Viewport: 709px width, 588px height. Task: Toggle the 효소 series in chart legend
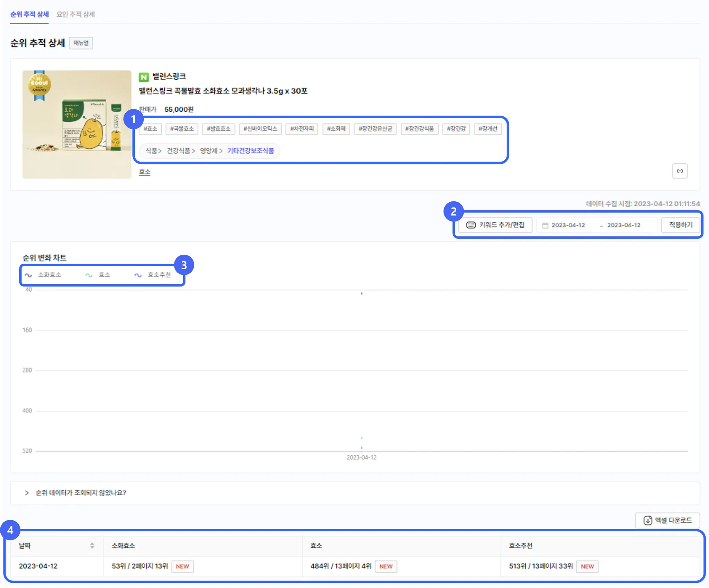point(104,275)
